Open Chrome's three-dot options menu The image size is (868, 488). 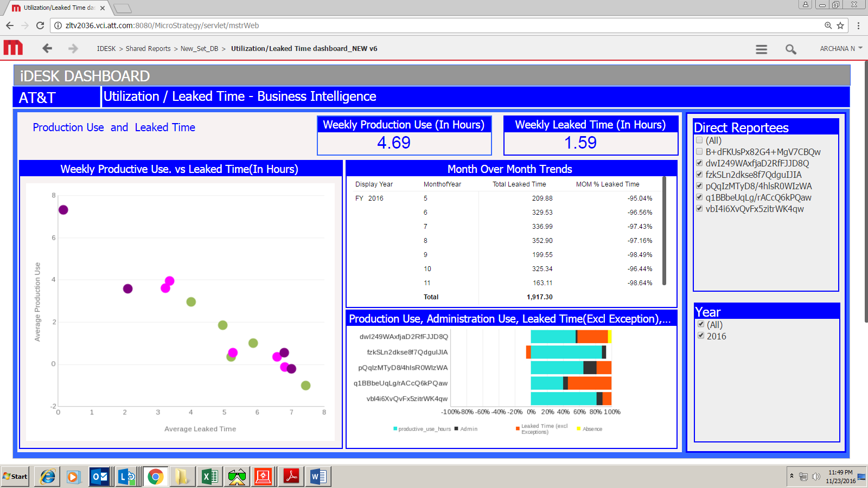pos(858,25)
